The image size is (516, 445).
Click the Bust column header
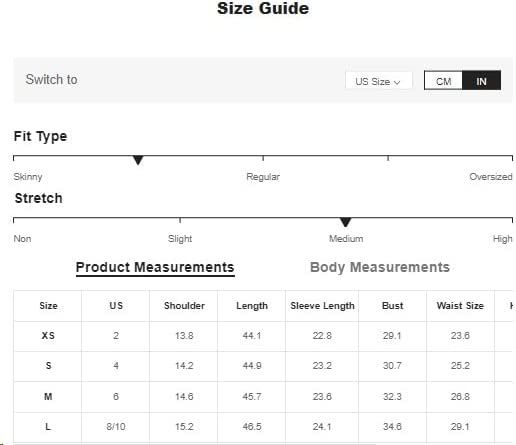392,306
